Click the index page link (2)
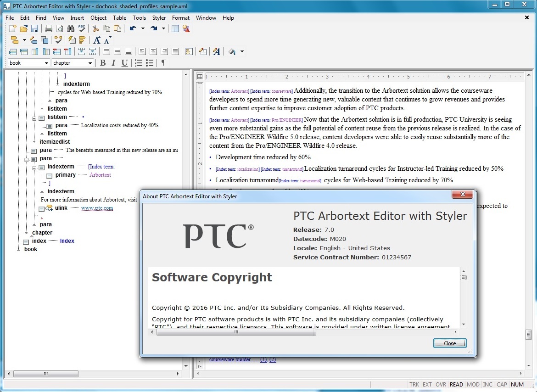This screenshot has height=392, width=537. [x=273, y=359]
